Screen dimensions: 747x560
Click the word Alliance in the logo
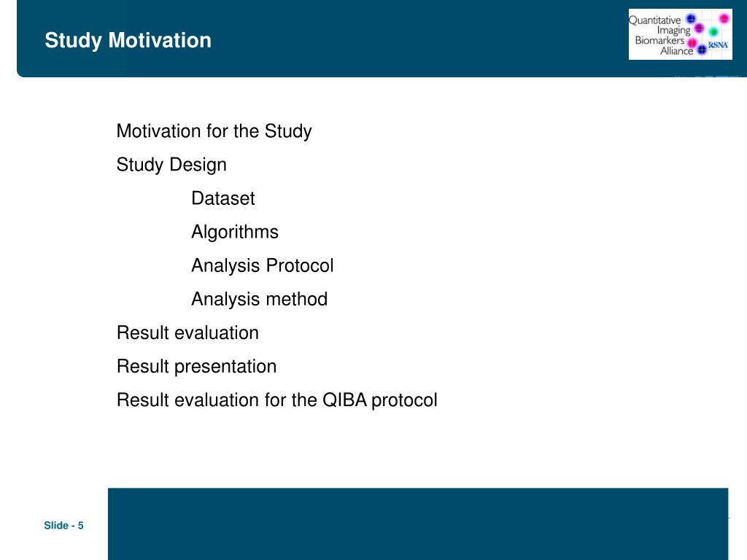pyautogui.click(x=676, y=51)
